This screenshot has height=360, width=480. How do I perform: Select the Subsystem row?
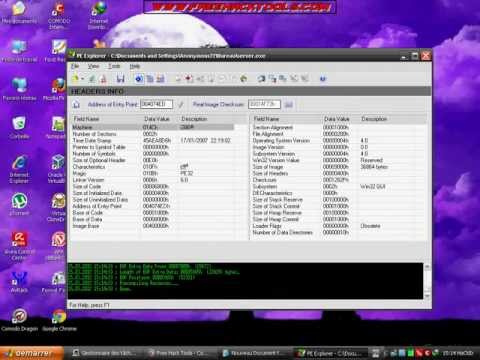(x=339, y=187)
